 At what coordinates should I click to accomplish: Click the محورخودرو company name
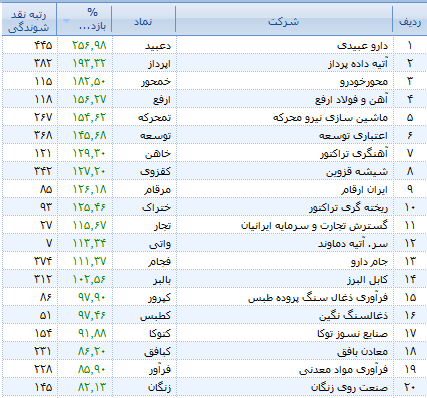[x=364, y=81]
